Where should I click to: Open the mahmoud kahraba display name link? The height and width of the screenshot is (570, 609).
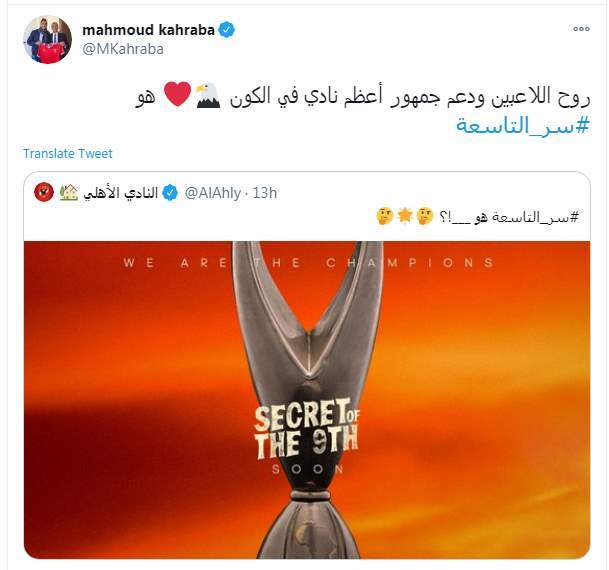(x=148, y=30)
